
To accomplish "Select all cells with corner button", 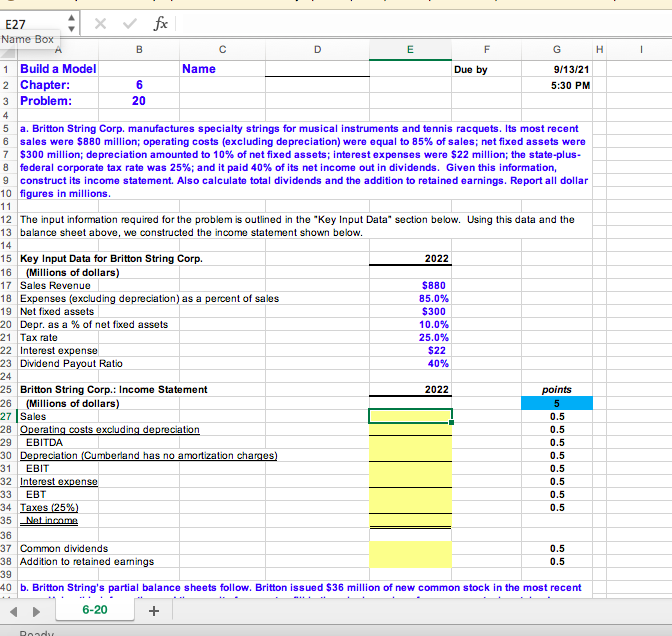I will (x=8, y=51).
